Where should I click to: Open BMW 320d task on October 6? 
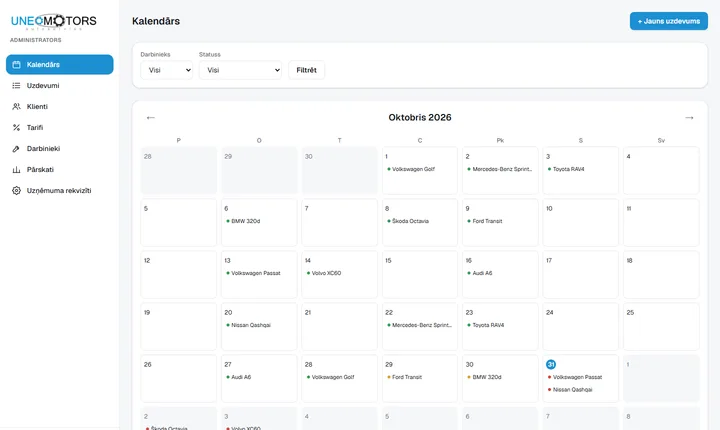243,221
